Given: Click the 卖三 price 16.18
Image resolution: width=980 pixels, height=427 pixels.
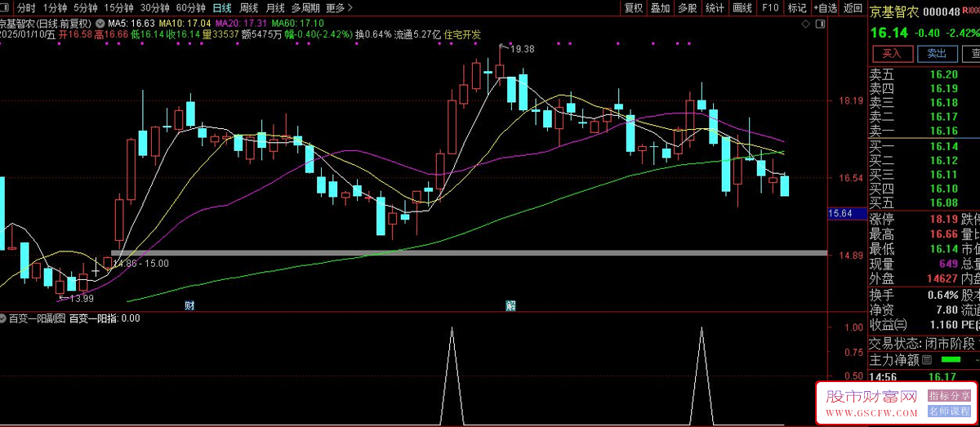Looking at the screenshot, I should [943, 102].
